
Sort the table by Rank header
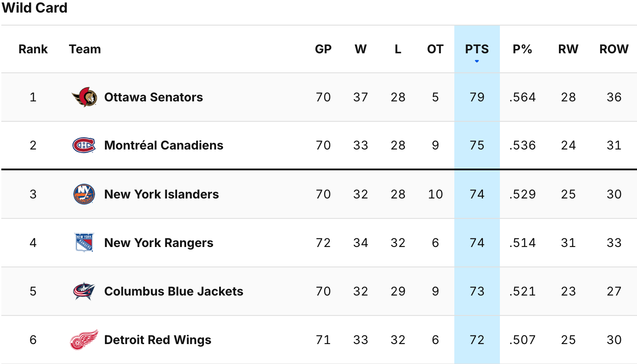point(33,49)
